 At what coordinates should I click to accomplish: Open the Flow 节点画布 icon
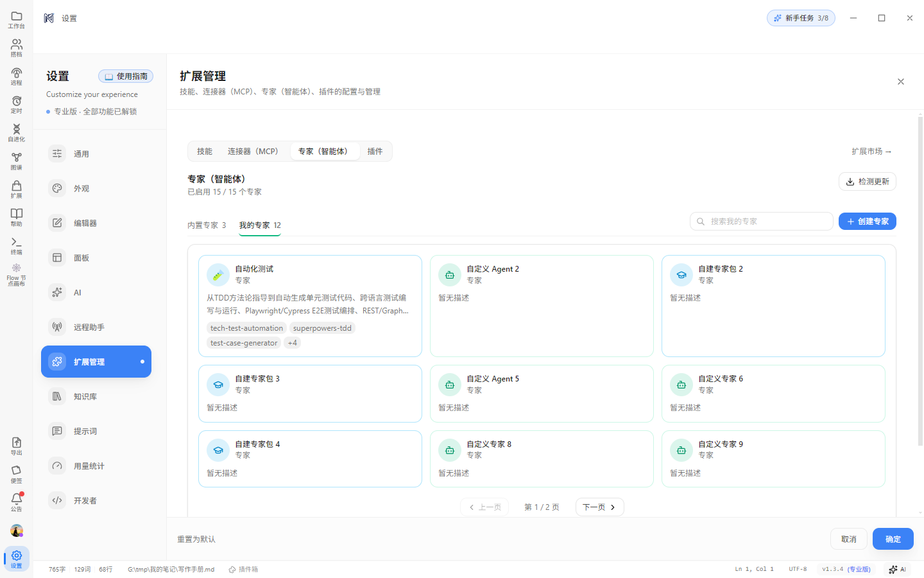17,275
